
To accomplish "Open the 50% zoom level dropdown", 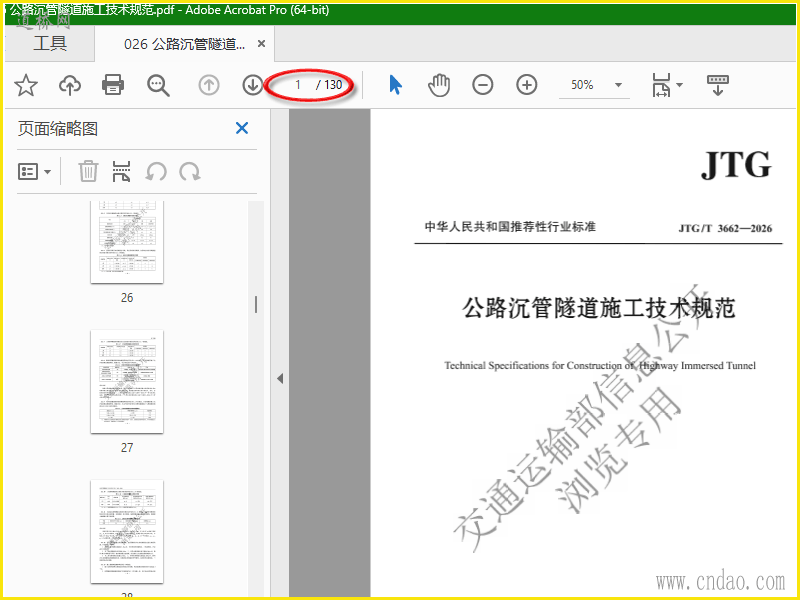I will (618, 85).
